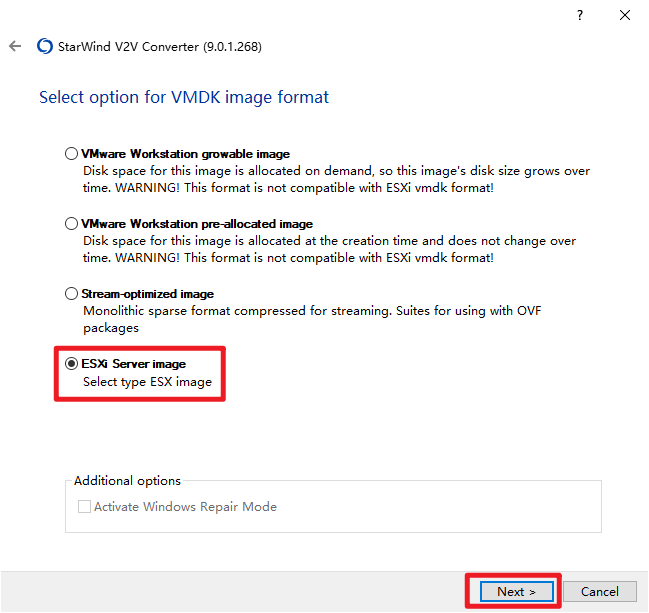This screenshot has width=649, height=613.
Task: Click the StarWind V2V Converter title text
Action: click(160, 46)
